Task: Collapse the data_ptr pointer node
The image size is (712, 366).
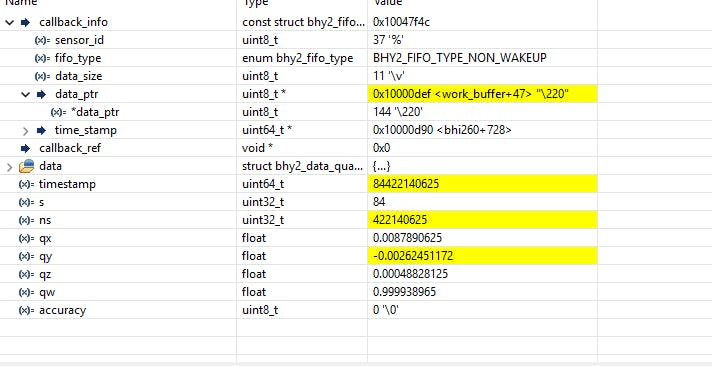Action: tap(25, 94)
